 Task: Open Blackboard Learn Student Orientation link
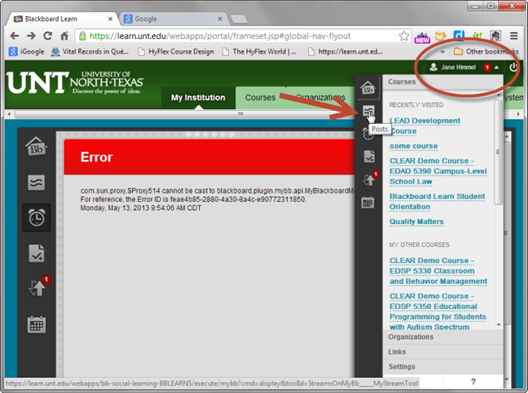pyautogui.click(x=437, y=201)
